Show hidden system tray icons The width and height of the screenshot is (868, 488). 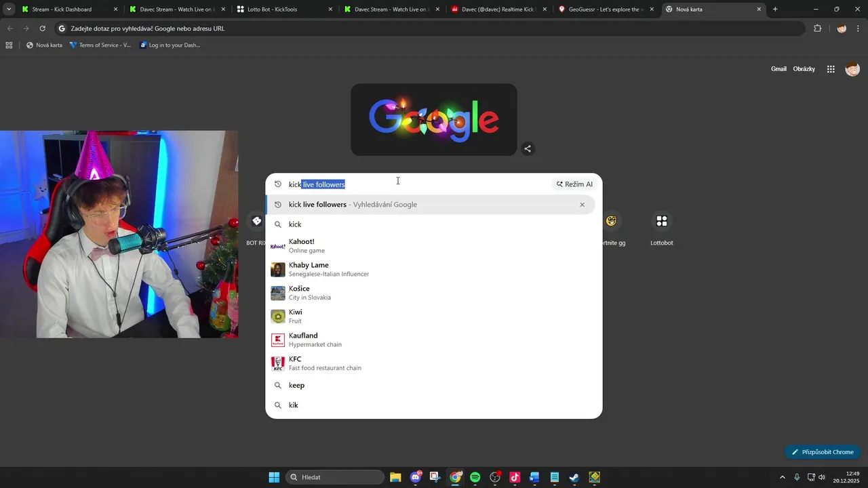pyautogui.click(x=783, y=477)
